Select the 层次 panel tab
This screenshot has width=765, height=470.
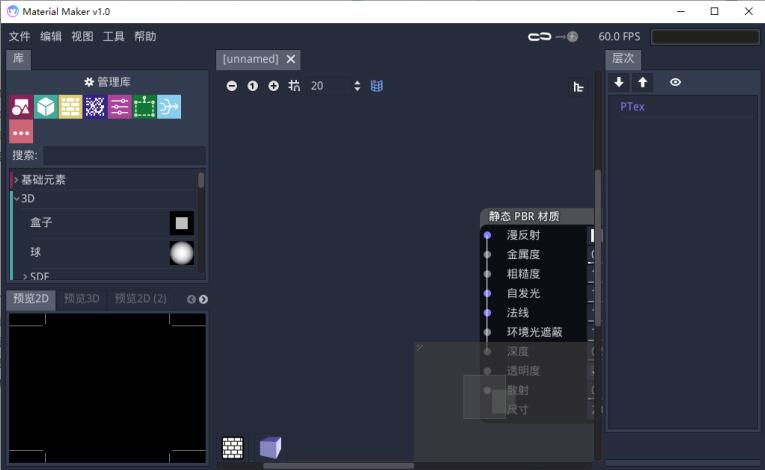click(x=623, y=59)
